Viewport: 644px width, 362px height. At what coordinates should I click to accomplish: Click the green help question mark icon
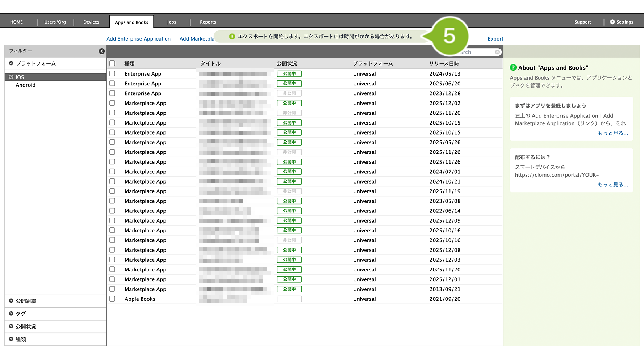pyautogui.click(x=513, y=68)
